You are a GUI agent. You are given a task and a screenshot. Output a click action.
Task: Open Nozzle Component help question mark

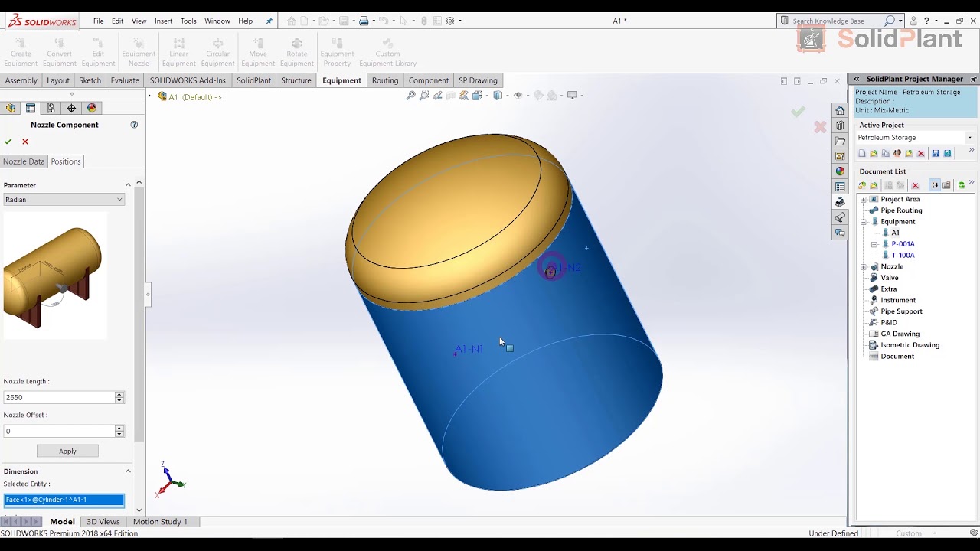(134, 125)
